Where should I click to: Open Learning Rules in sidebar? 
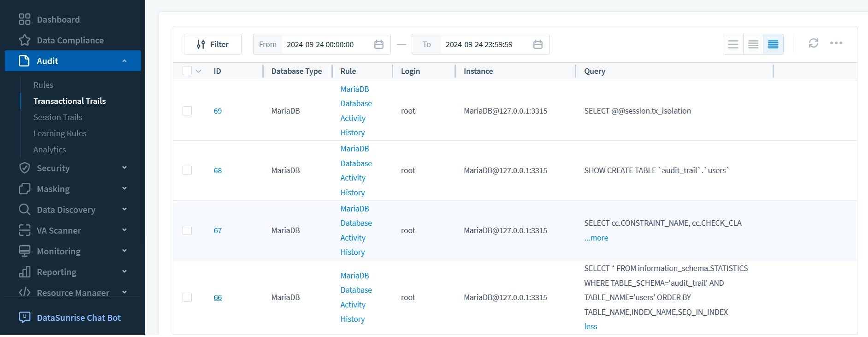60,133
